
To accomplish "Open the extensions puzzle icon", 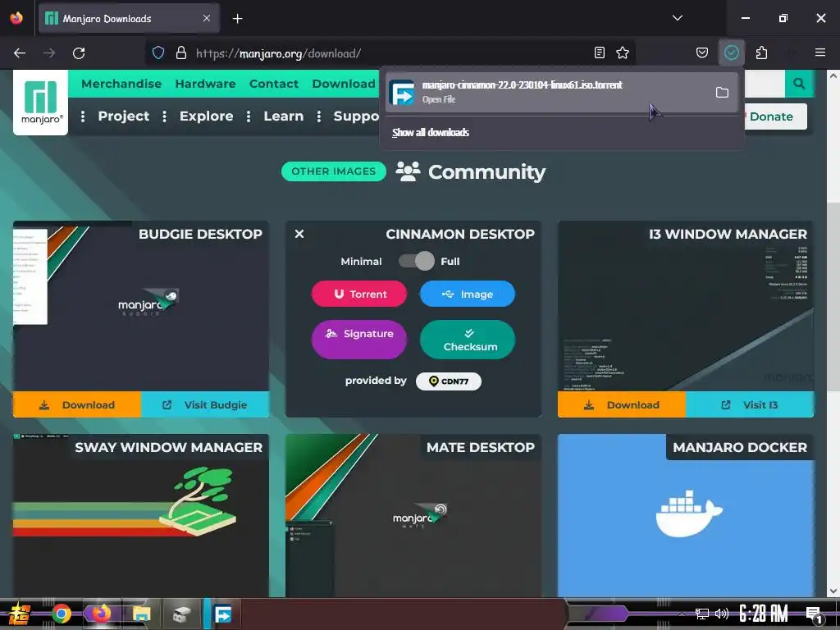I will 761,52.
